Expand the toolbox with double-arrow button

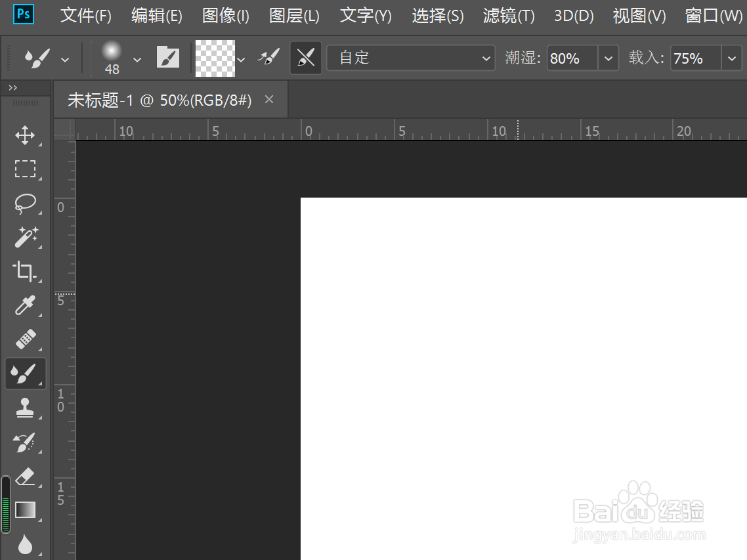pyautogui.click(x=13, y=88)
